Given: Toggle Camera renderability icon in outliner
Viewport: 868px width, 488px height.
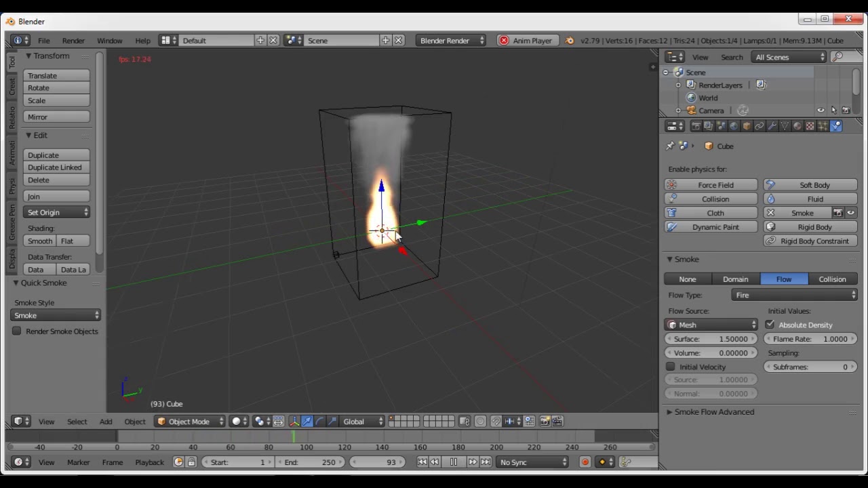Looking at the screenshot, I should point(846,110).
